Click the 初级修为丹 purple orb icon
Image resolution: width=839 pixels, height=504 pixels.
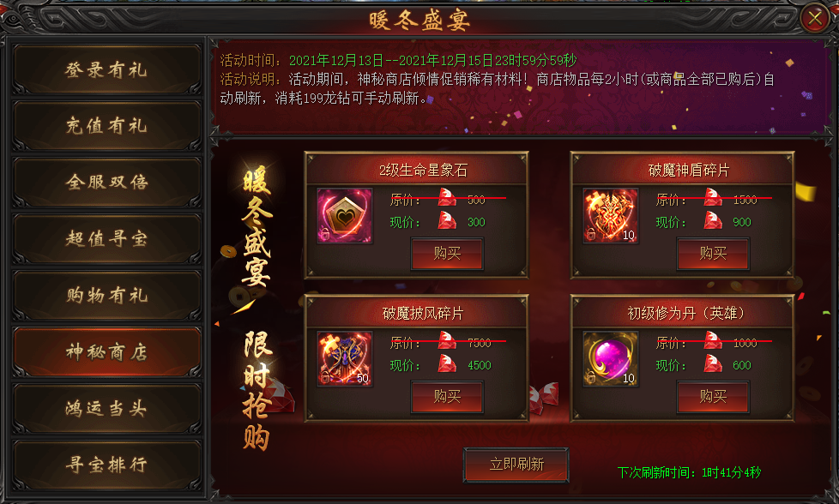tap(611, 358)
